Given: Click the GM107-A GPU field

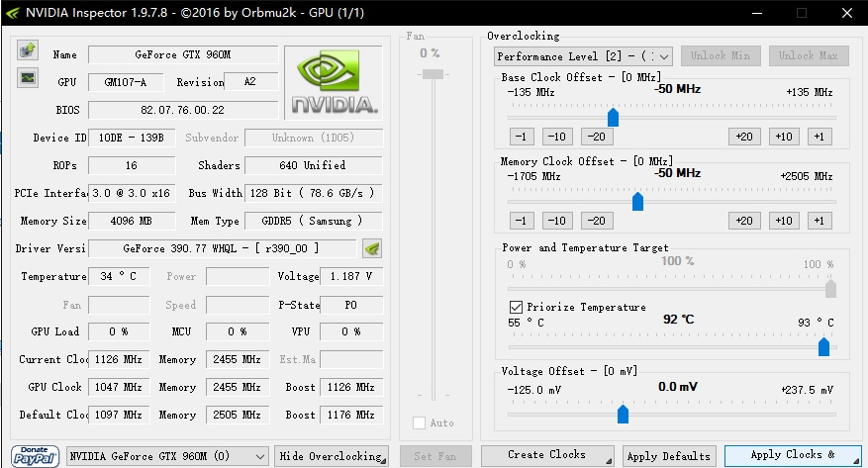Looking at the screenshot, I should (x=126, y=82).
